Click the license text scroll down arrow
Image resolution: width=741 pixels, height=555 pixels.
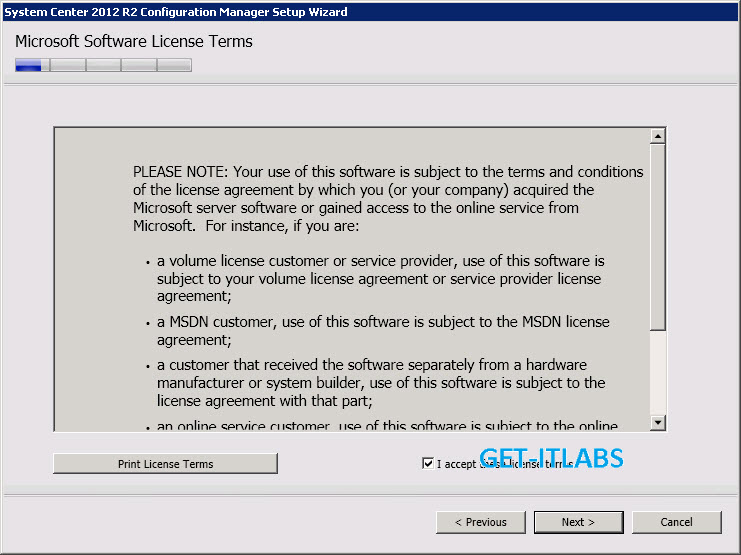(658, 422)
